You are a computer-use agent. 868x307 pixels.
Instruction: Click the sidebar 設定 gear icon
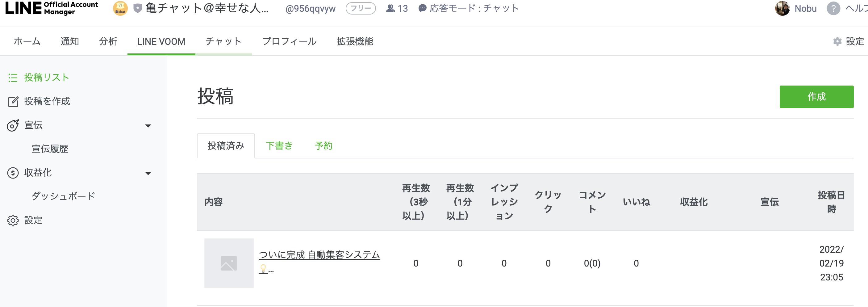click(13, 221)
